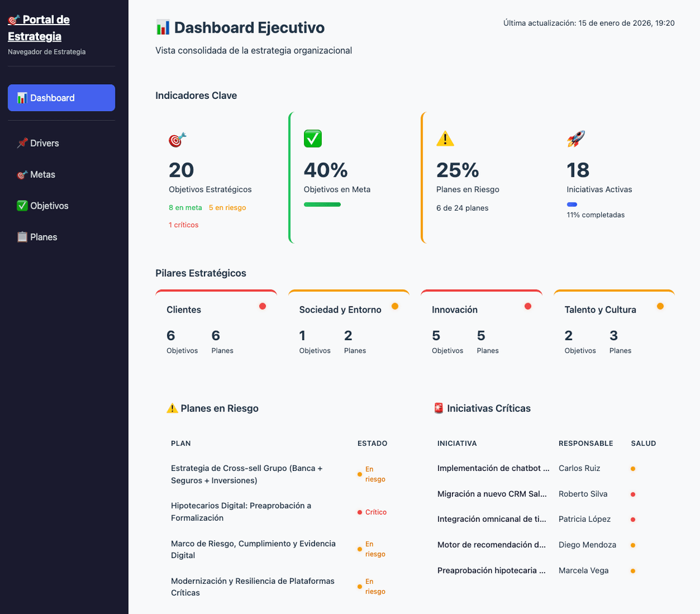The image size is (700, 614).
Task: Click the '5 en riesgo' orange text
Action: click(x=227, y=208)
